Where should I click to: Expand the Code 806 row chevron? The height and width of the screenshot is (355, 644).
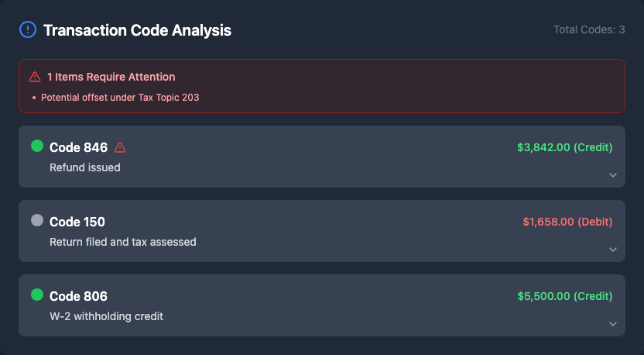point(613,324)
